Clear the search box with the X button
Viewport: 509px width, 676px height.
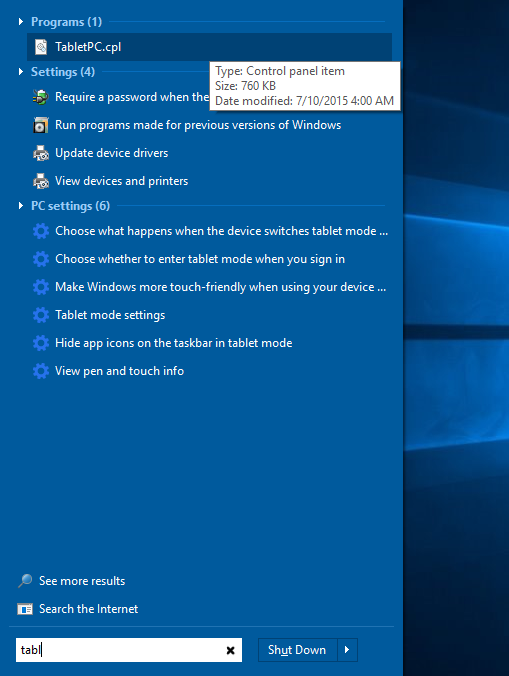pos(231,650)
